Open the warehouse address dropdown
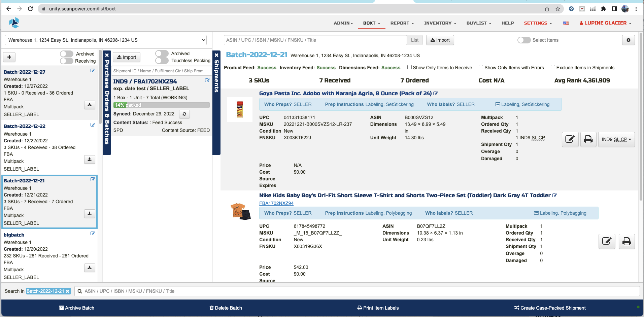This screenshot has height=317, width=644. coord(106,40)
